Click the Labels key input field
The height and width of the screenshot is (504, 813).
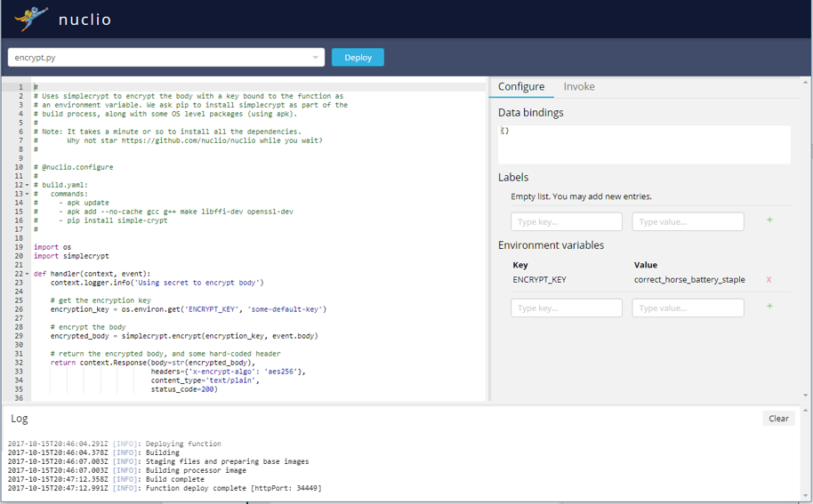(x=567, y=221)
